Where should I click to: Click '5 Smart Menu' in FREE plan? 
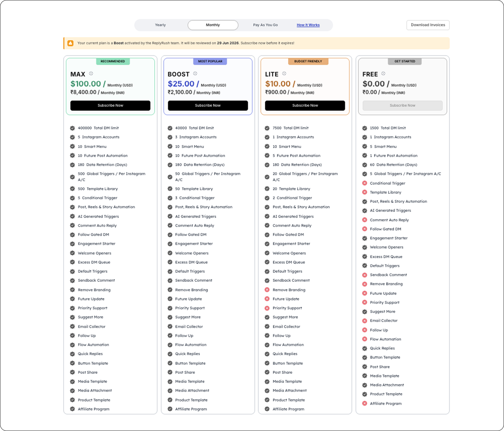[383, 146]
